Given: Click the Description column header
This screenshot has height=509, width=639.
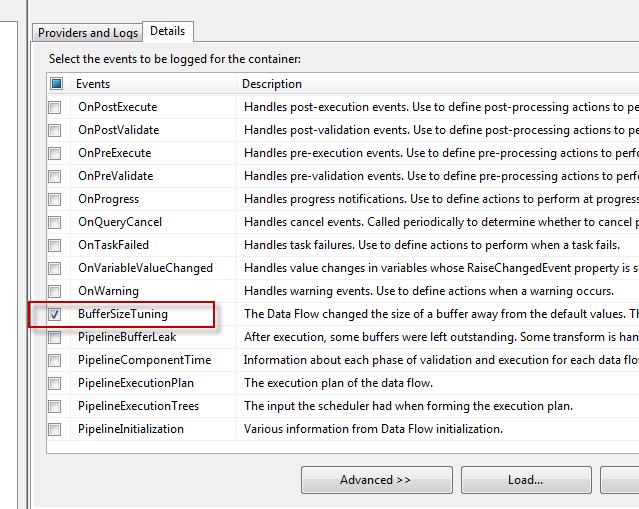Looking at the screenshot, I should pos(438,84).
